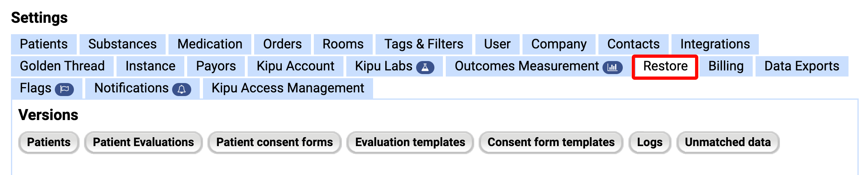Switch to the Integrations tab
This screenshot has width=868, height=175.
click(715, 44)
